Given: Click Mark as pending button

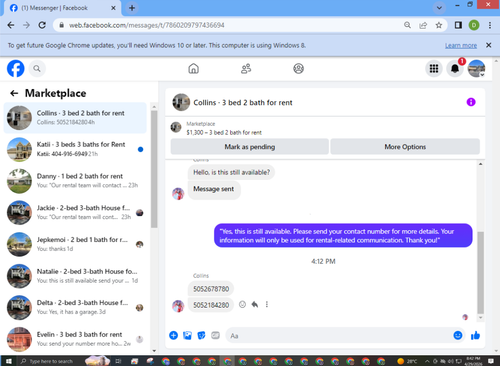Looking at the screenshot, I should pyautogui.click(x=250, y=147).
